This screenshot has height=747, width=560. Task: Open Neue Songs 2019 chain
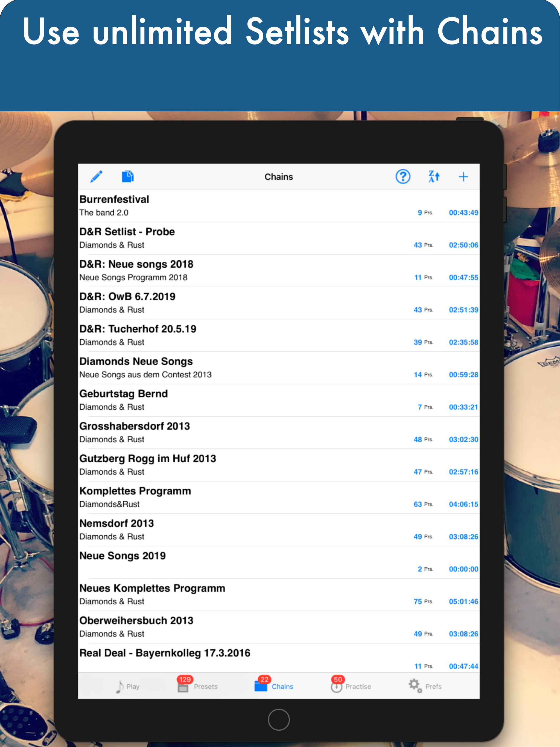coord(278,562)
